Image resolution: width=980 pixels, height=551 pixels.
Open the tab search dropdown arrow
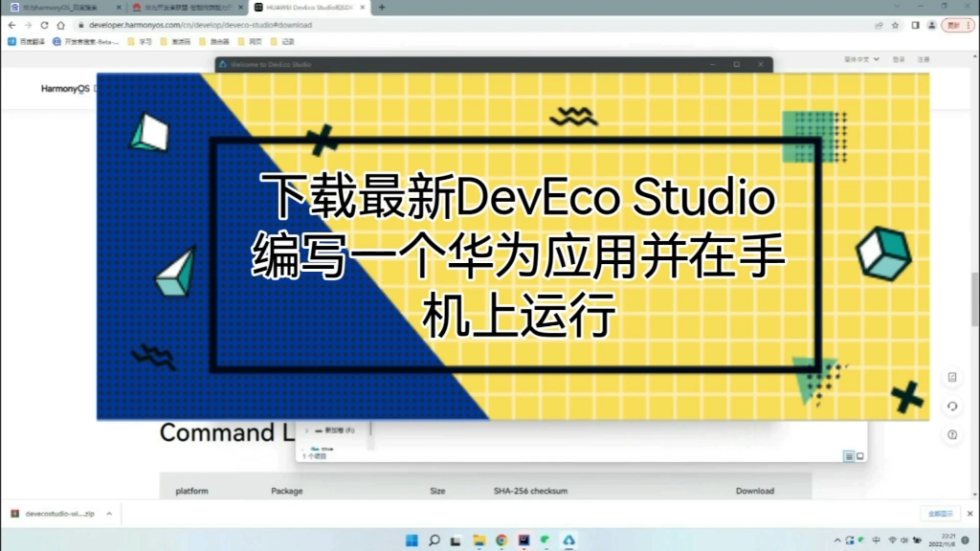(x=898, y=7)
